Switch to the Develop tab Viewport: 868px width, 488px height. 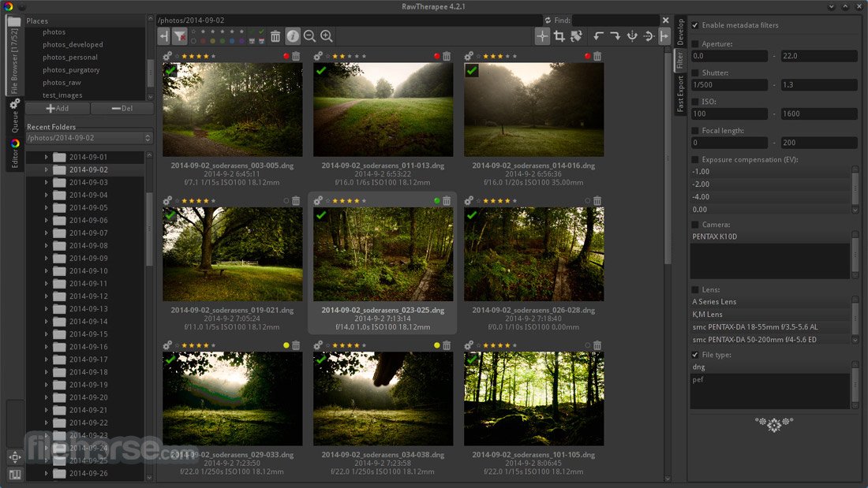point(680,32)
